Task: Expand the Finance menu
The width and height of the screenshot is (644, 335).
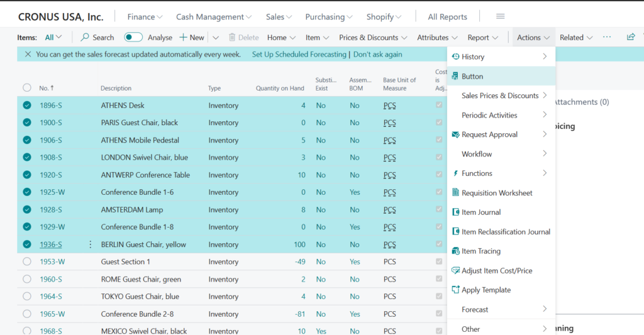Action: [x=145, y=17]
